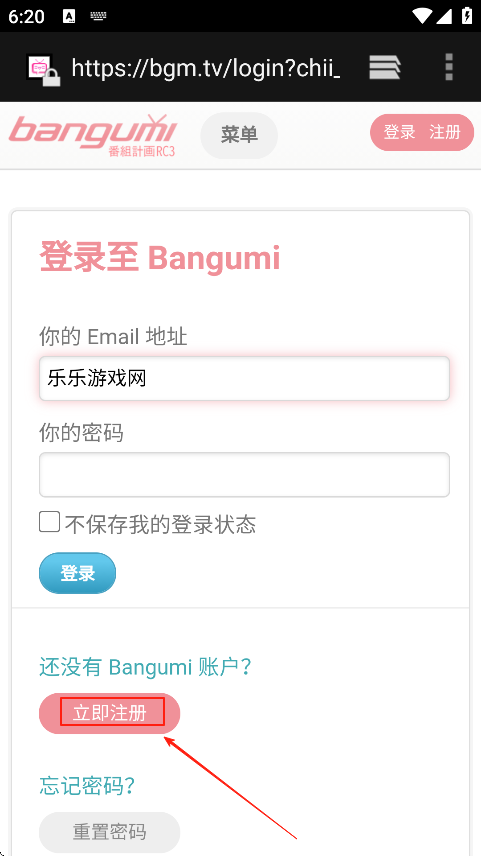481x856 pixels.
Task: Click the 立即注册 button
Action: (x=109, y=714)
